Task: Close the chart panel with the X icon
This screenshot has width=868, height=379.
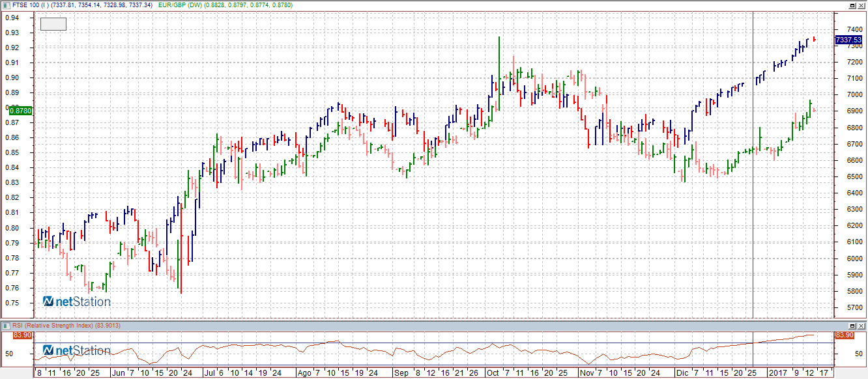Action: pos(861,5)
